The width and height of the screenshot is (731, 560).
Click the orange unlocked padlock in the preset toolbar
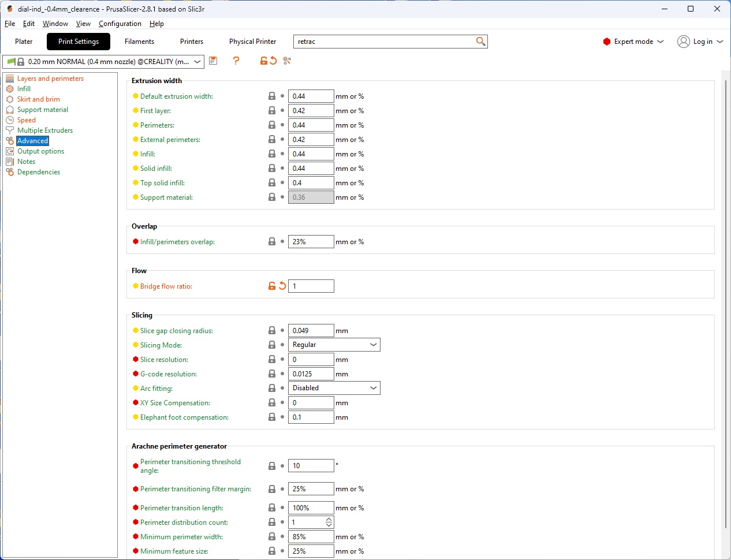coord(264,61)
